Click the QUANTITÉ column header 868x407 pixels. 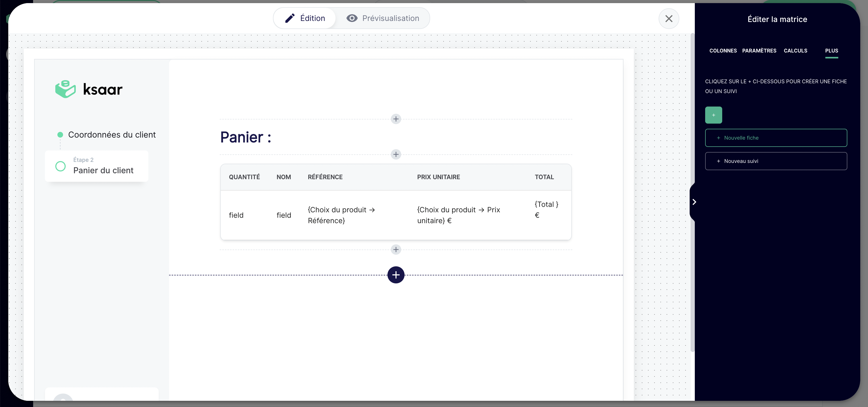(x=244, y=177)
